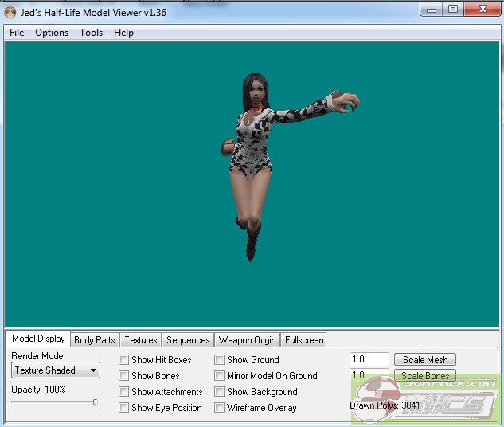Viewport: 504px width, 427px height.
Task: Enable the Show Eye Position checkbox
Action: pos(123,408)
